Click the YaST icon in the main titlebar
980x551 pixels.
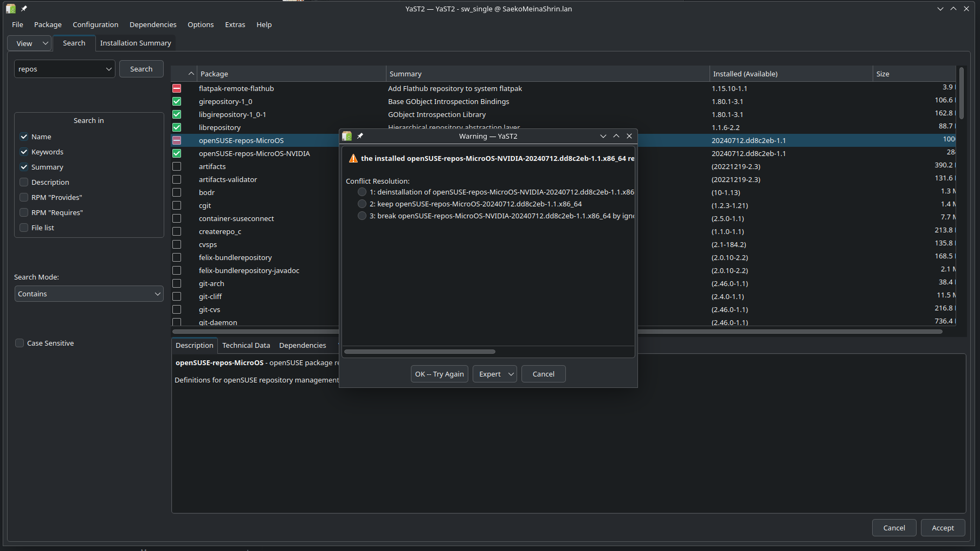(x=10, y=9)
